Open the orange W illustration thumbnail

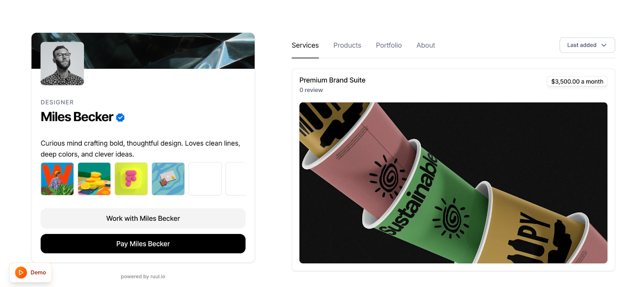57,179
